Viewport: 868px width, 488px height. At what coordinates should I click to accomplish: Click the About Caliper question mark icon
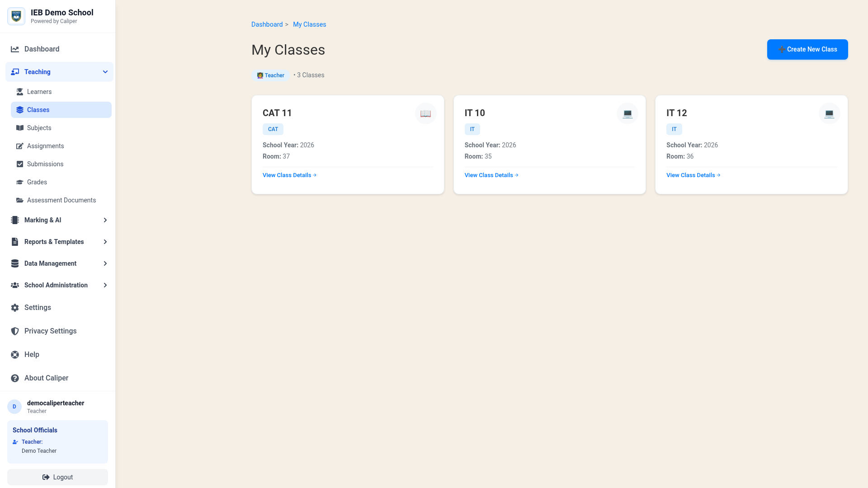[15, 378]
